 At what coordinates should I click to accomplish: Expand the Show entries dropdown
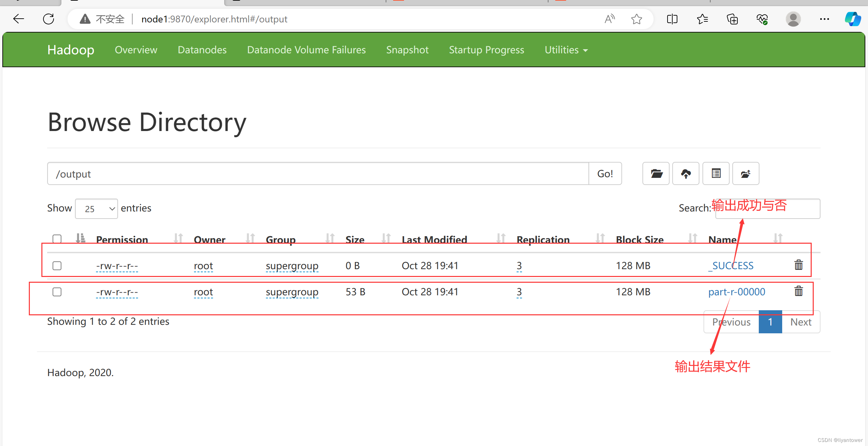tap(97, 209)
